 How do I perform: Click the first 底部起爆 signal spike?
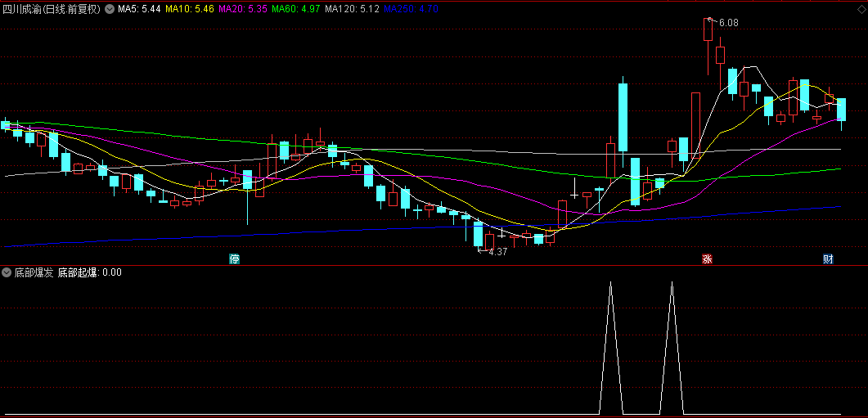pos(610,348)
